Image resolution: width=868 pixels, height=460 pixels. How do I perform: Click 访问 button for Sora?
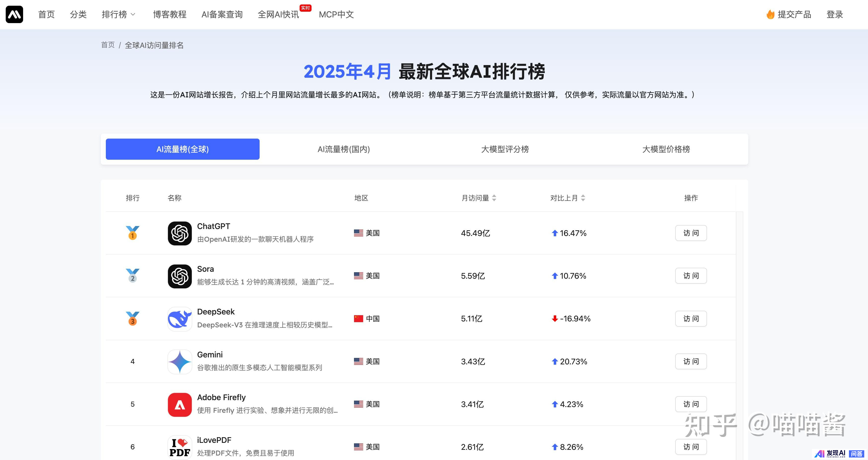(691, 276)
